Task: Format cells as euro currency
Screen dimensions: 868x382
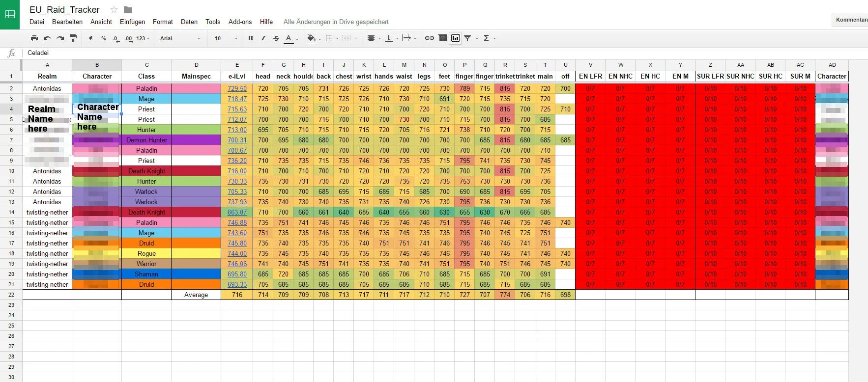Action: (91, 38)
